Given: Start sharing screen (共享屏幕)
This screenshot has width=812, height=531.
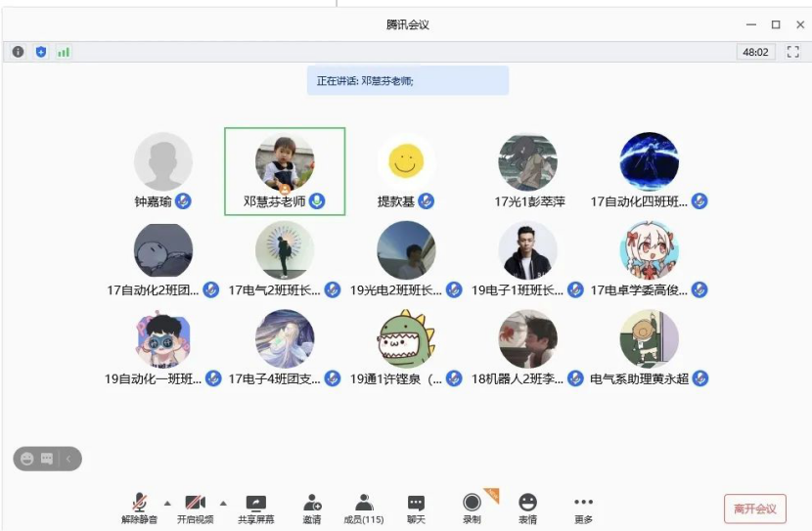Looking at the screenshot, I should click(255, 508).
